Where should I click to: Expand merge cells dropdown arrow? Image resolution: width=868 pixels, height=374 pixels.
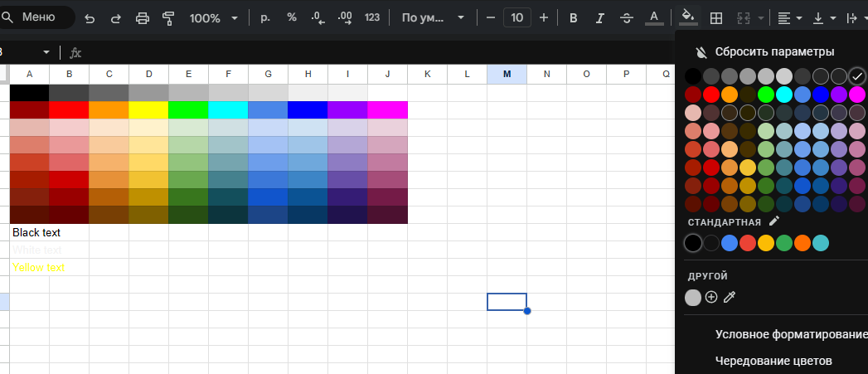coord(761,18)
